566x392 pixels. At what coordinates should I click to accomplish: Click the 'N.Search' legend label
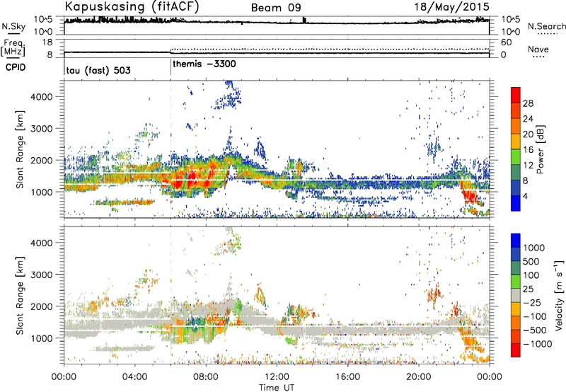[546, 26]
